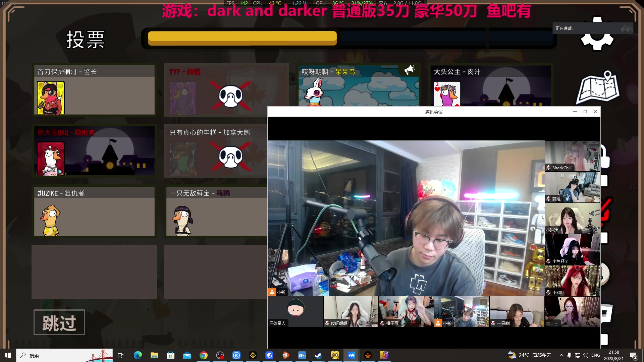Open Microsoft Store from taskbar
Screen dimensions: 644x362
170,355
